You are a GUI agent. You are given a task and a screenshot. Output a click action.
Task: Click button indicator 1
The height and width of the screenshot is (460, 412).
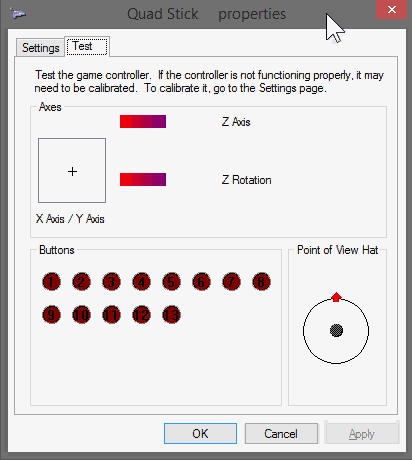[x=51, y=282]
